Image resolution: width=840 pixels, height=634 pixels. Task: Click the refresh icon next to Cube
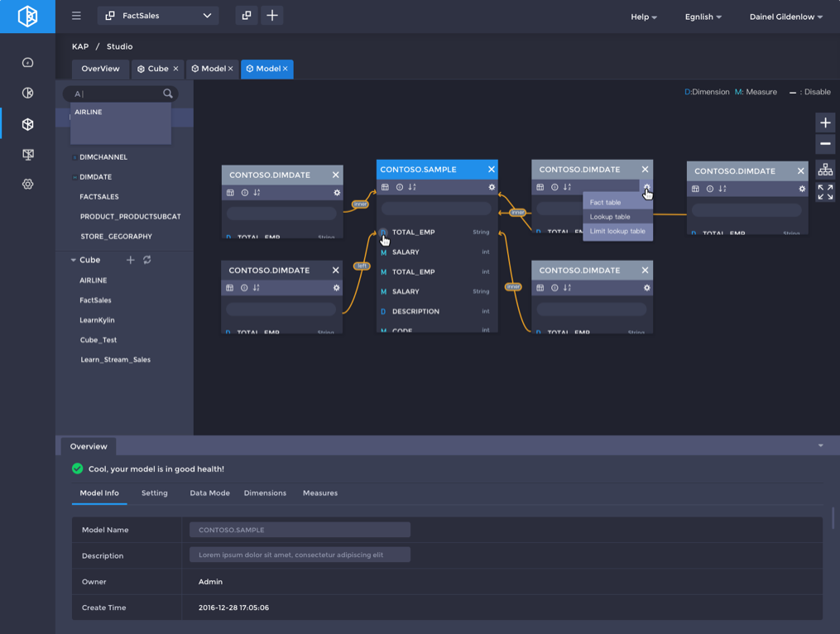point(147,260)
